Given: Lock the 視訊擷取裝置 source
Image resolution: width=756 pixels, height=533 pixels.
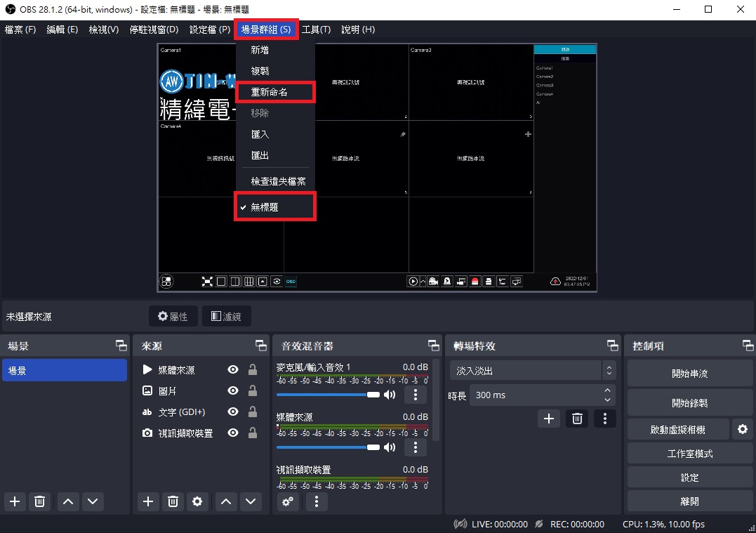Looking at the screenshot, I should 252,433.
